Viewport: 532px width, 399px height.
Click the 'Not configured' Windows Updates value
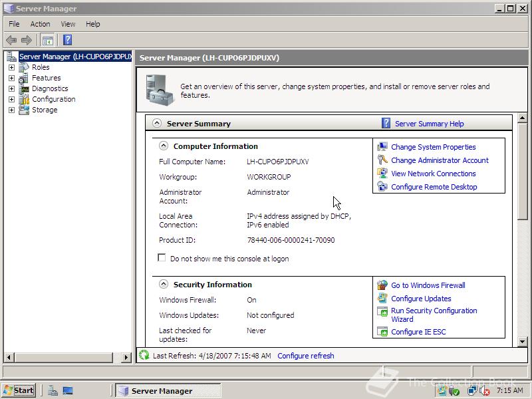coord(271,315)
